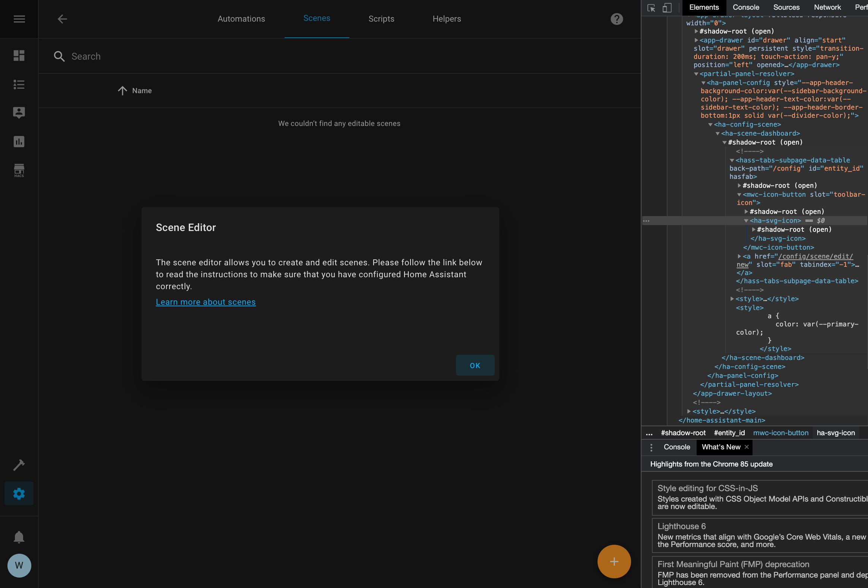868x588 pixels.
Task: Collapse the hass-tabs-subpage-data-table node
Action: pos(731,160)
